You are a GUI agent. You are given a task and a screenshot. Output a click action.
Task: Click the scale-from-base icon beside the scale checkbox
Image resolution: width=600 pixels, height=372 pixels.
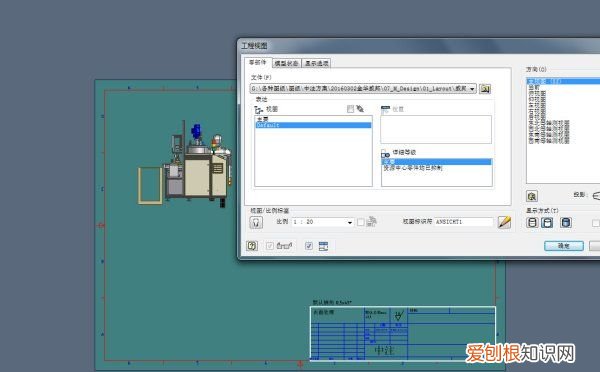[372, 222]
